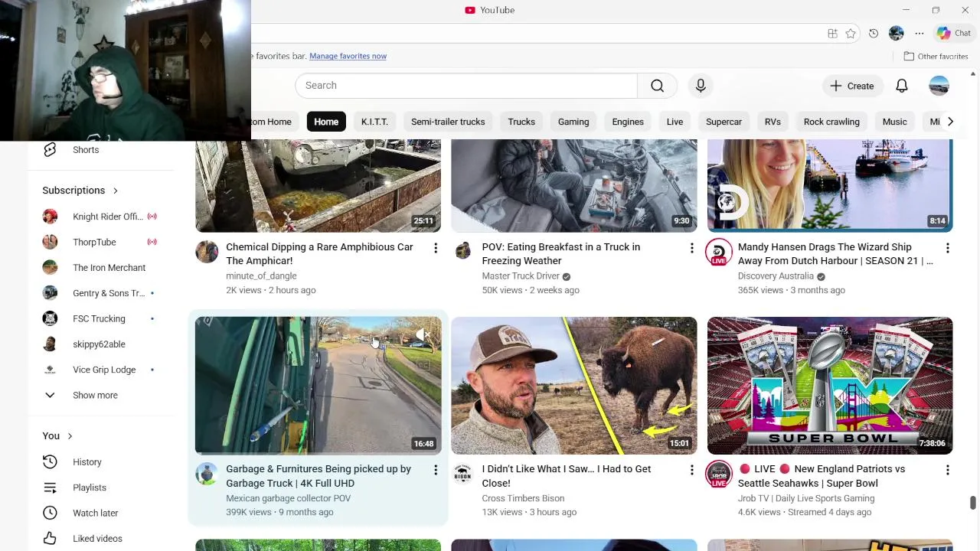Open browser settings and more ellipsis
The height and width of the screenshot is (551, 980).
pyautogui.click(x=920, y=34)
